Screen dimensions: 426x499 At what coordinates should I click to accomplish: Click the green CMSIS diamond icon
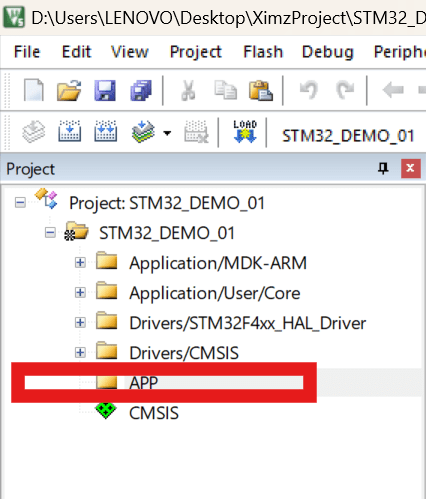click(106, 411)
